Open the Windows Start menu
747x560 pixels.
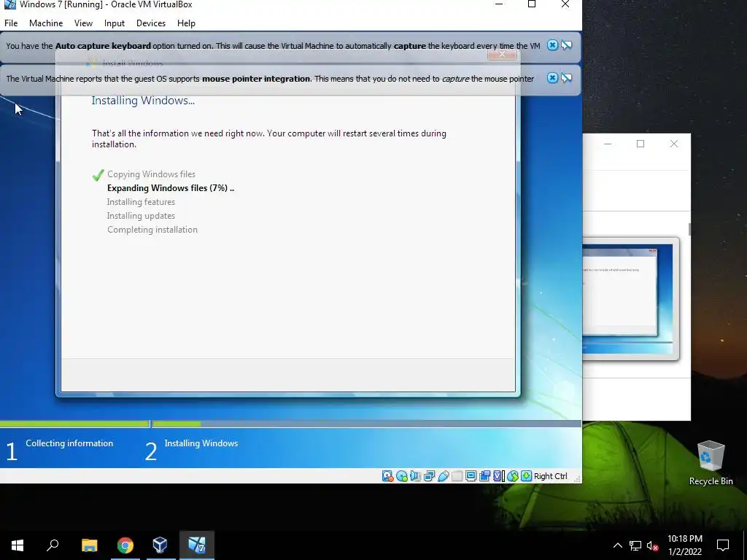coord(18,545)
